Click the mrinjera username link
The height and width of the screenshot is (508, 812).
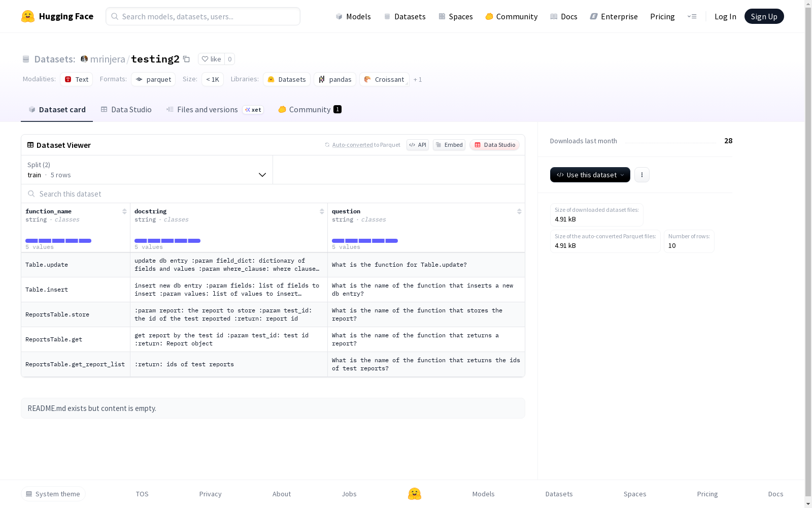108,59
